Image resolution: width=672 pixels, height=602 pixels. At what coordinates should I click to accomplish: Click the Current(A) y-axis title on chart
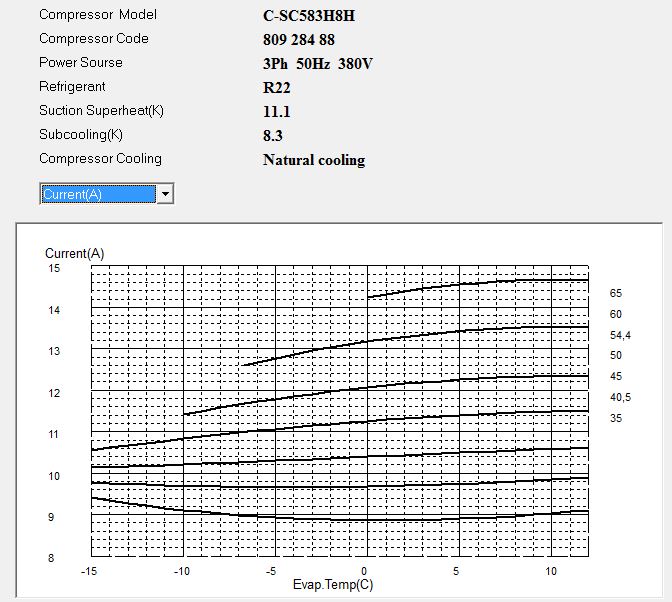[x=75, y=254]
